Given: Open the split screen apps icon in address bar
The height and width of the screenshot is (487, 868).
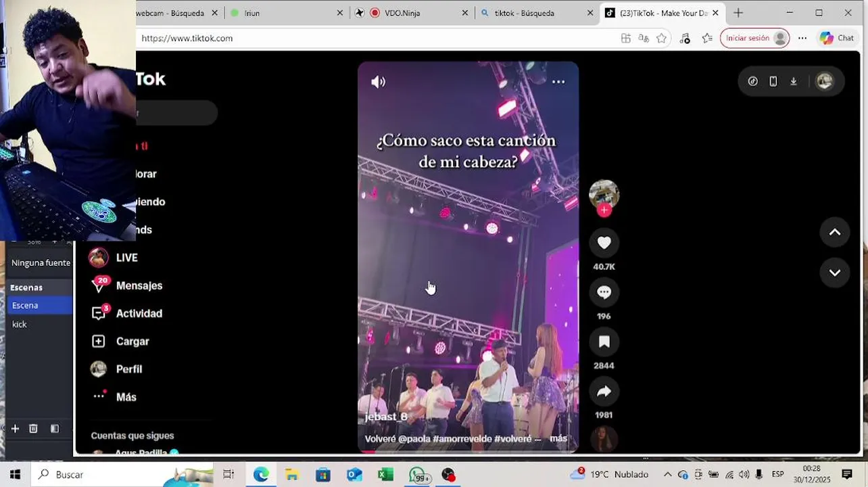Looking at the screenshot, I should 626,39.
